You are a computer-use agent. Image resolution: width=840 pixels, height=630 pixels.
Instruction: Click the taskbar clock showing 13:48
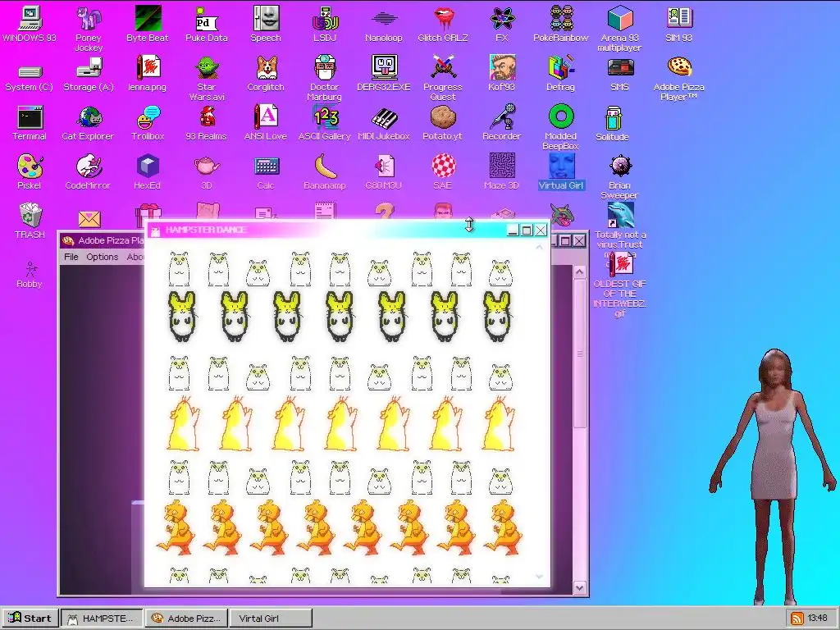tap(818, 619)
